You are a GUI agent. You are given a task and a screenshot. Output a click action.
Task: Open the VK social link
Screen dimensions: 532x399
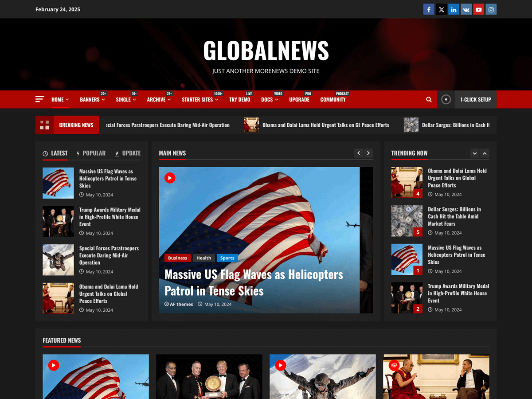[x=466, y=9]
